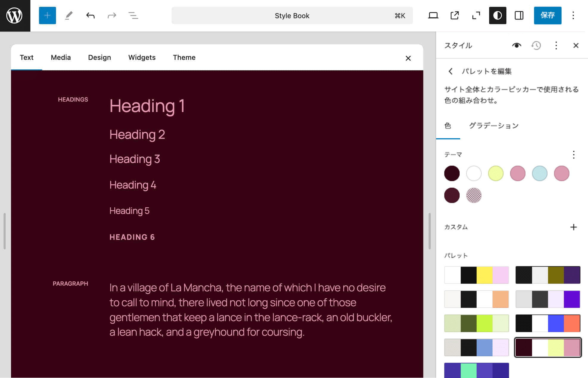588x378 pixels.
Task: Choose the white black yellow pink palette
Action: [x=477, y=275]
